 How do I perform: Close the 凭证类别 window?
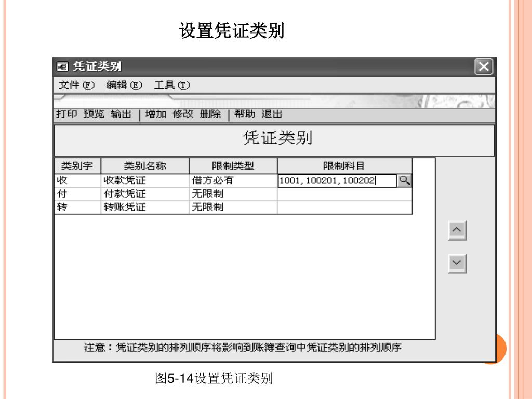coord(484,66)
